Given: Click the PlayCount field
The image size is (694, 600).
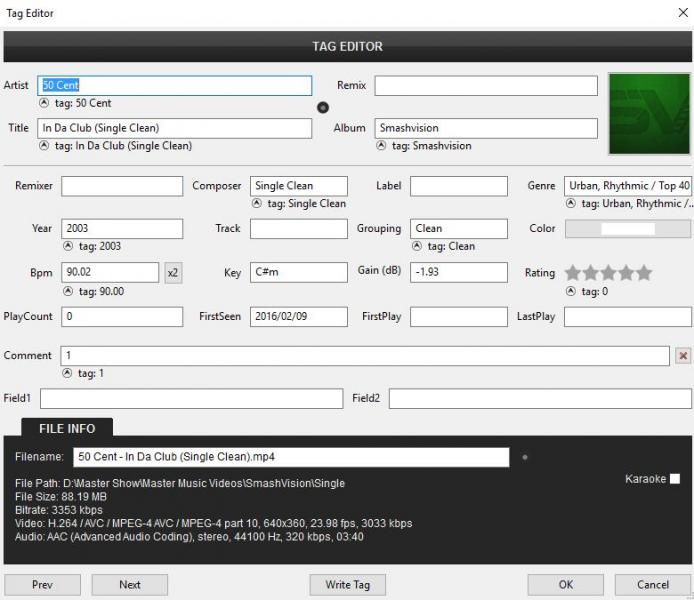Looking at the screenshot, I should 122,317.
